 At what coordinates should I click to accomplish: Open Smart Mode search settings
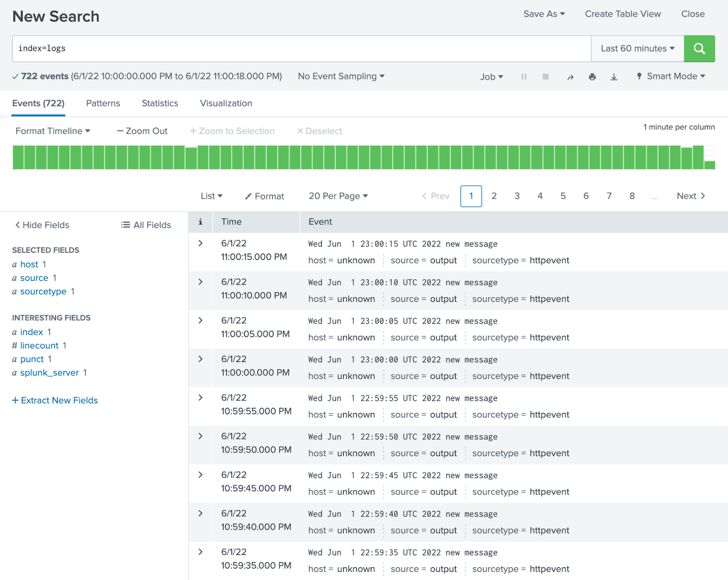(670, 76)
